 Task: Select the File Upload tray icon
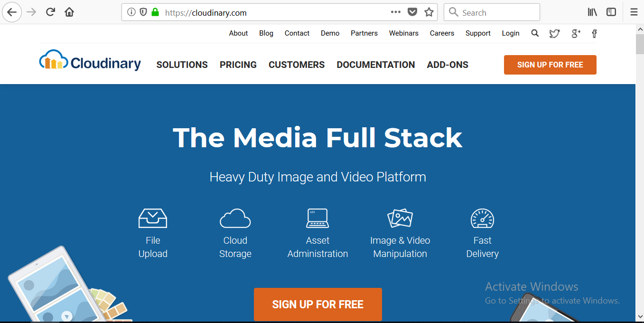click(x=153, y=218)
